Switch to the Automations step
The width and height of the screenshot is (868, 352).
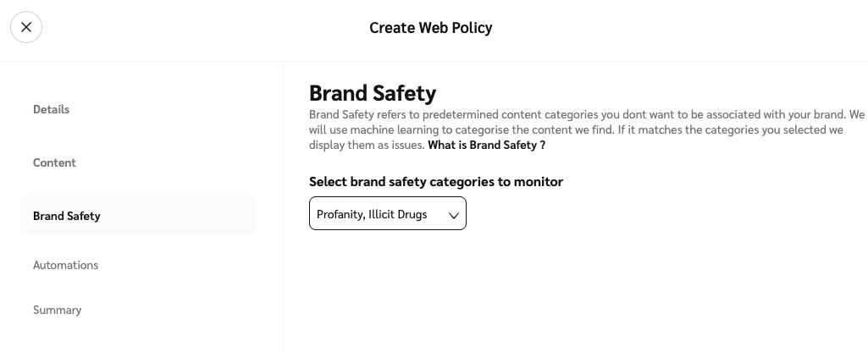click(x=66, y=265)
